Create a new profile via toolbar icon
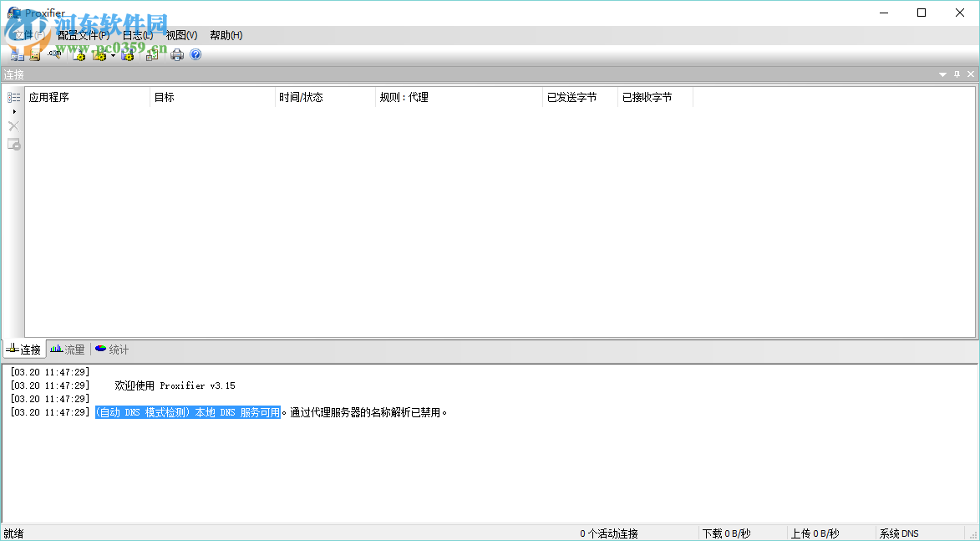This screenshot has width=980, height=541. pyautogui.click(x=78, y=54)
